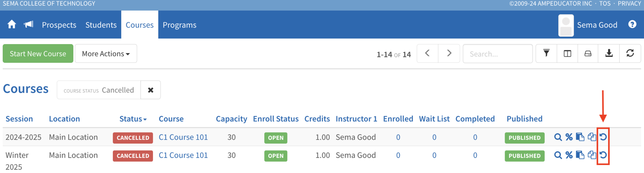
Task: Open C1 Course 101 link for Winter 2025
Action: 183,155
